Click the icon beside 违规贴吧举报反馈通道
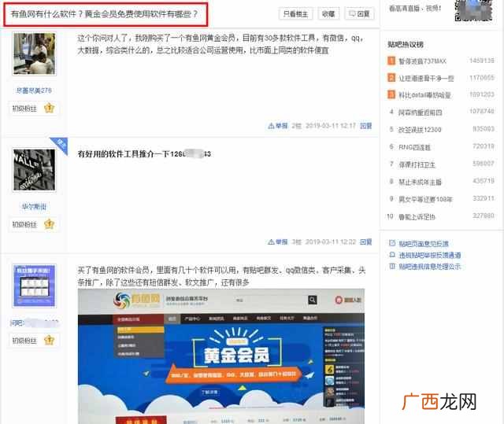 pyautogui.click(x=392, y=255)
